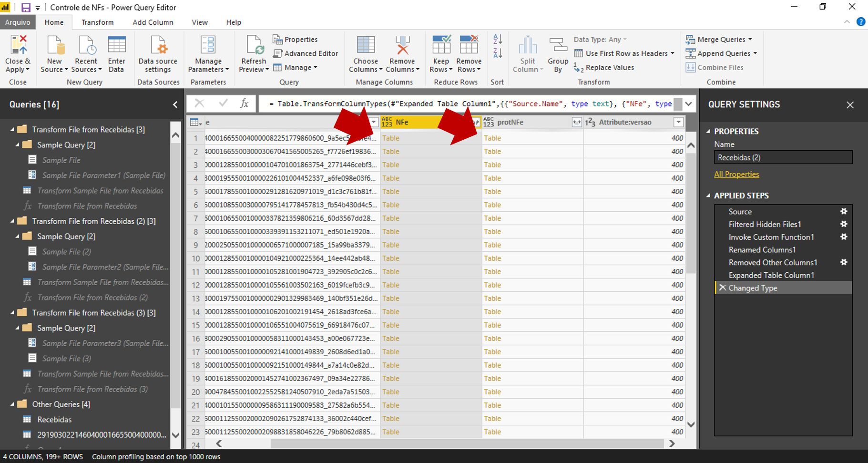The height and width of the screenshot is (463, 868).
Task: Open Keep Rows options
Action: click(x=441, y=54)
